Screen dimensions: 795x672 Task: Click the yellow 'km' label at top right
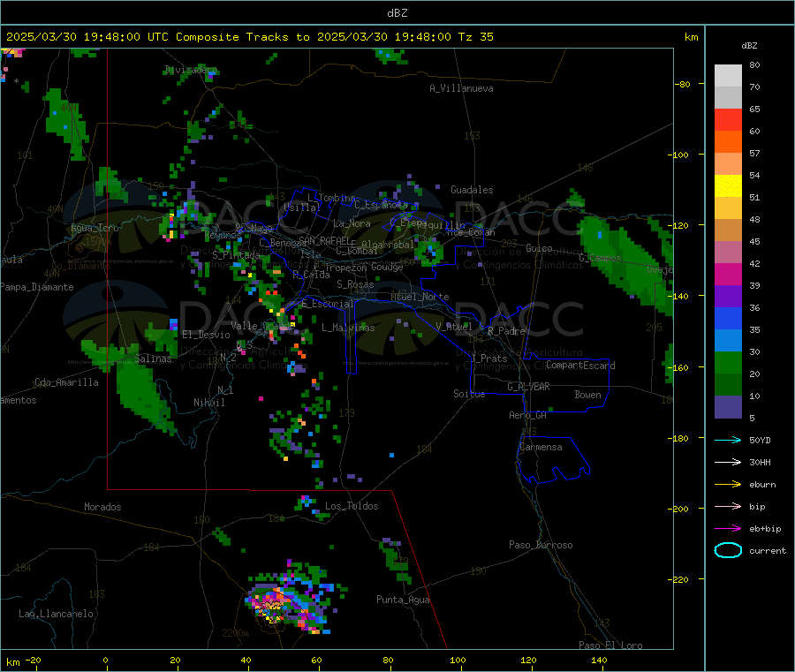tap(691, 37)
